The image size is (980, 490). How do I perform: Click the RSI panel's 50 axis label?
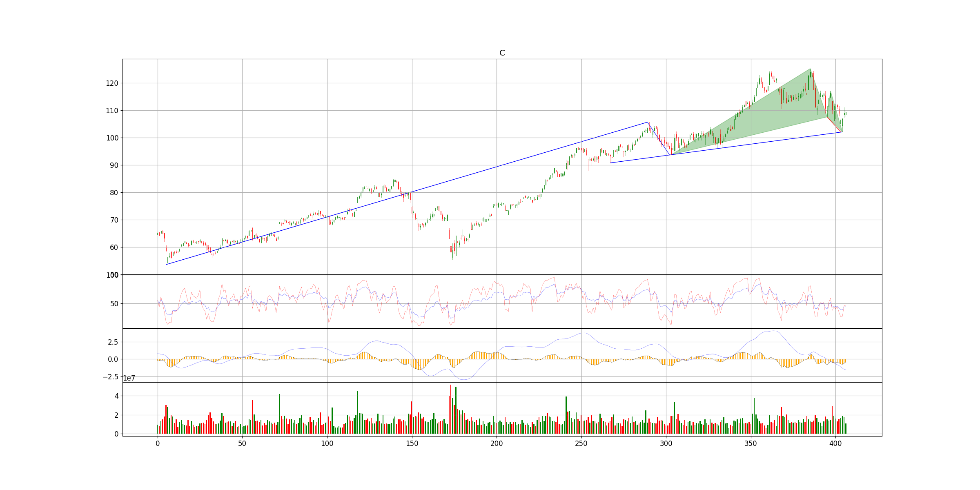(x=114, y=304)
